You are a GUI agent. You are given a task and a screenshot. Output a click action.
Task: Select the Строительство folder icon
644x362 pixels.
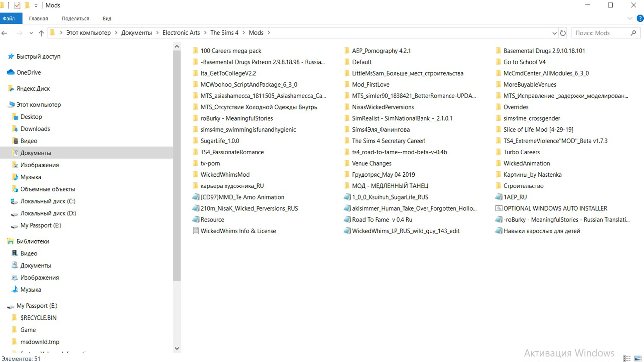coord(499,186)
